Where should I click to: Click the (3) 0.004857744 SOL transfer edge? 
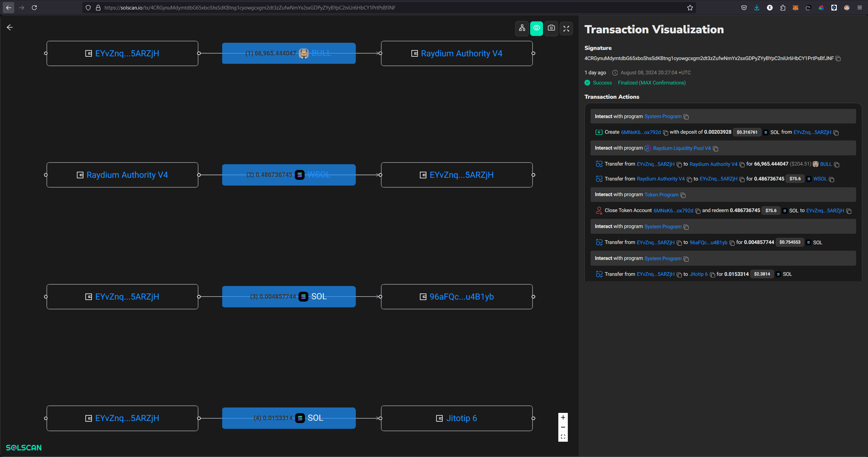[x=289, y=297]
